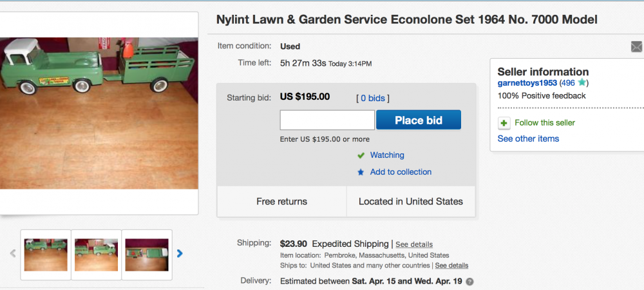Viewport: 644px width, 290px height.
Task: Open shipping See details link
Action: click(413, 245)
